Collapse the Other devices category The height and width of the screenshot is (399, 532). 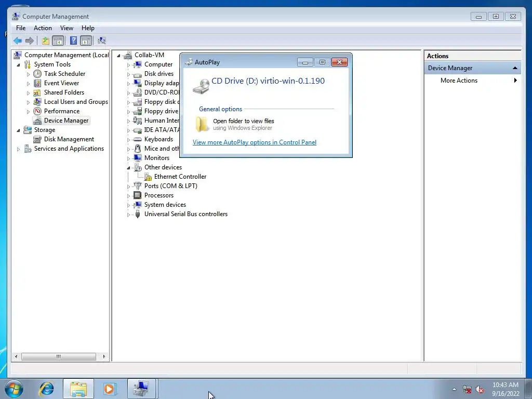pyautogui.click(x=129, y=168)
